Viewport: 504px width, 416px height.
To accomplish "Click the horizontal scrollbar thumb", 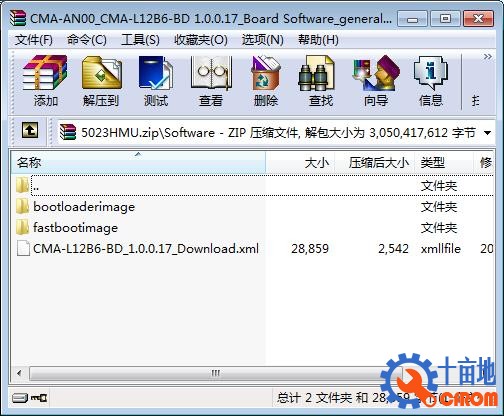I will (x=215, y=373).
